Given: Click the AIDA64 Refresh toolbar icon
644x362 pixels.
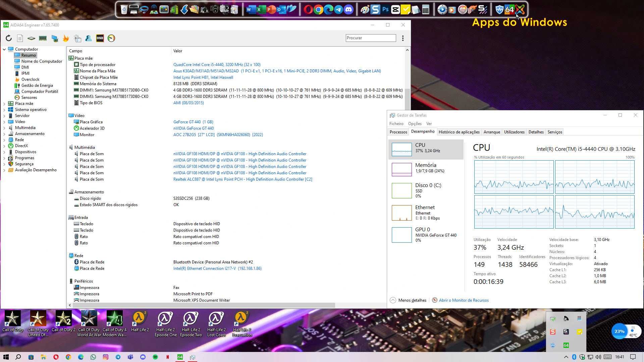Looking at the screenshot, I should pos(9,38).
